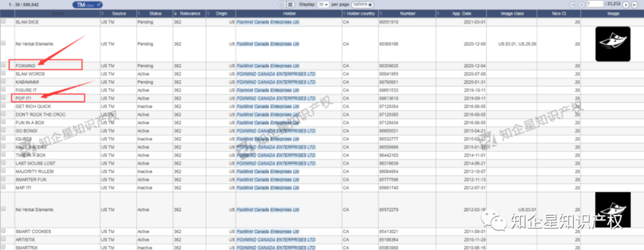Click the FUN IN A BOX brand
Screen dimensions: 644x250
pos(30,123)
